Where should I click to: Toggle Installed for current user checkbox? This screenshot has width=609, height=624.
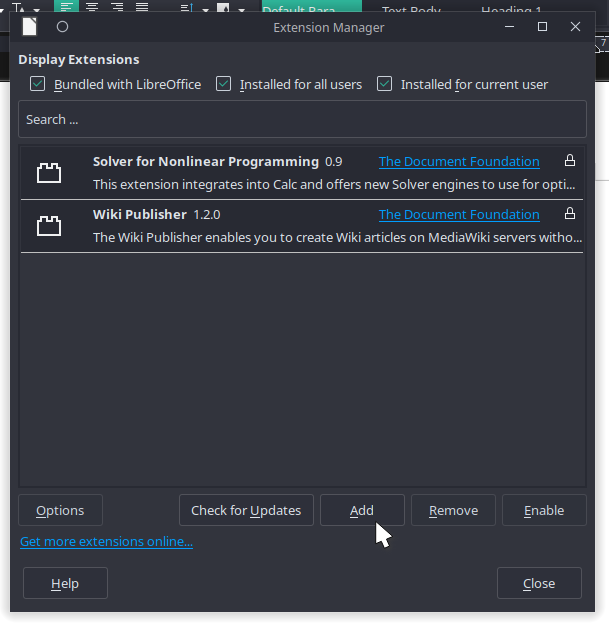pos(385,84)
